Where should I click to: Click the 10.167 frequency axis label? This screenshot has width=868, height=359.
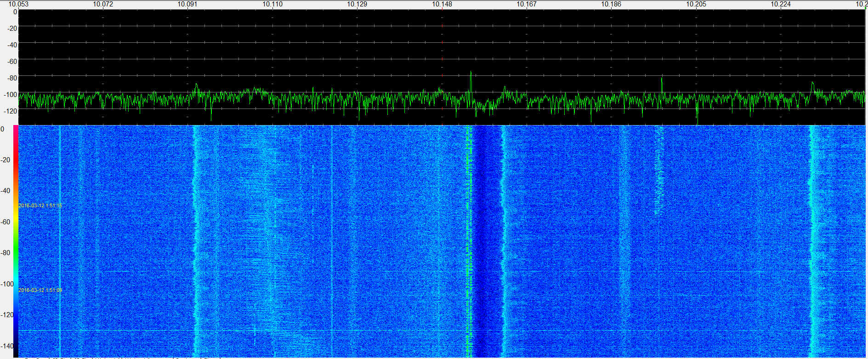(x=527, y=4)
